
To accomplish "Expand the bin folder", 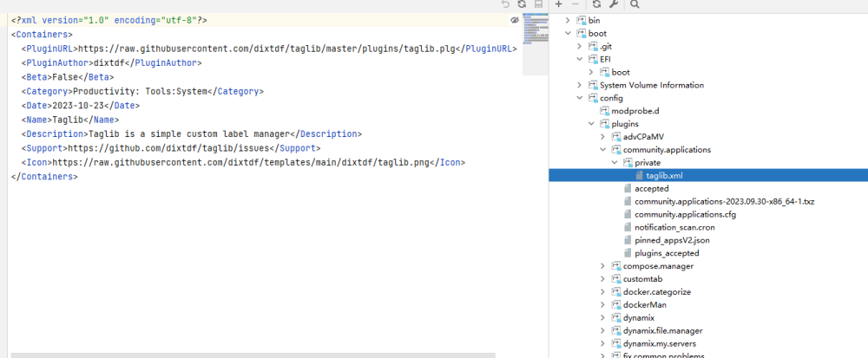I will [568, 21].
